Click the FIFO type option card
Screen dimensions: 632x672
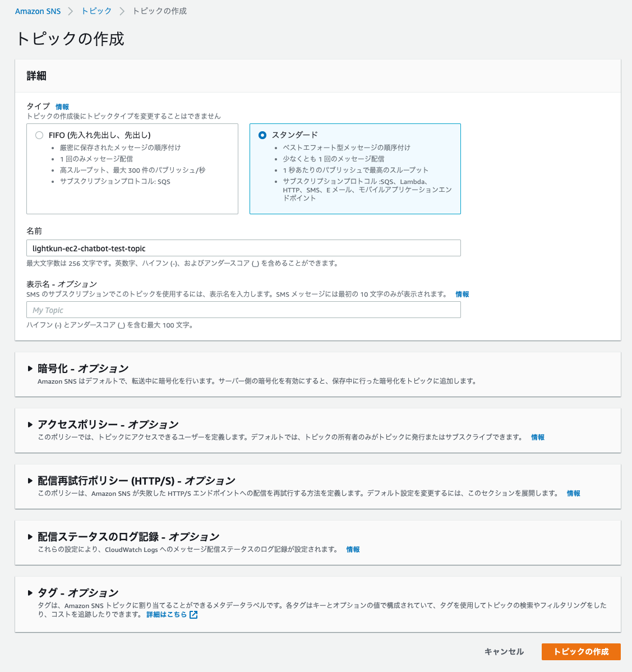point(132,169)
